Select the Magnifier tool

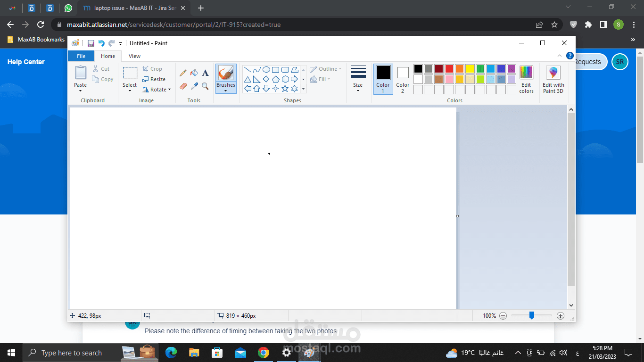click(x=205, y=86)
